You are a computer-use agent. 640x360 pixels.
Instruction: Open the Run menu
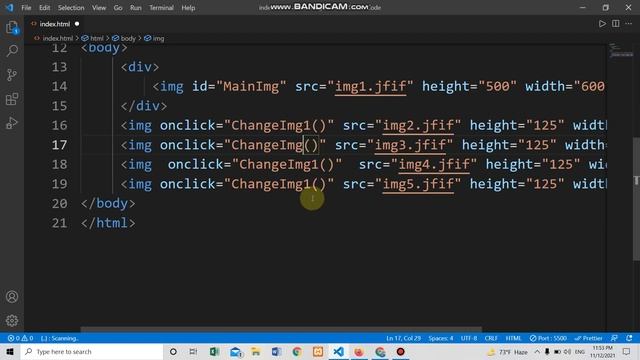coord(136,8)
